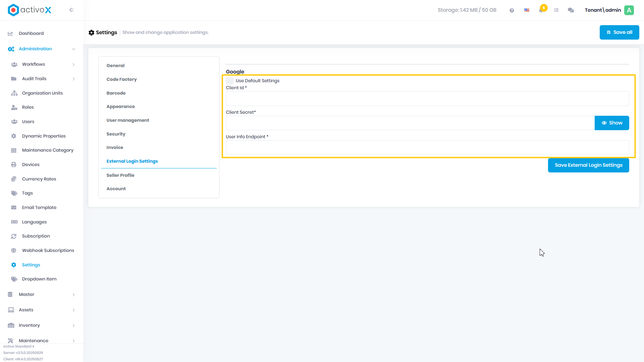The height and width of the screenshot is (362, 644).
Task: Go to the Users page link
Action: (28, 122)
